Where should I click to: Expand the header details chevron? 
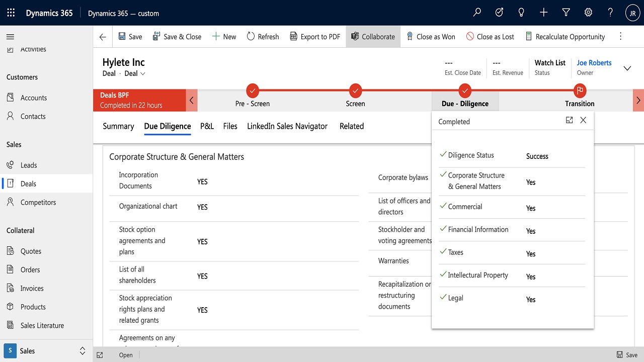[x=627, y=68]
